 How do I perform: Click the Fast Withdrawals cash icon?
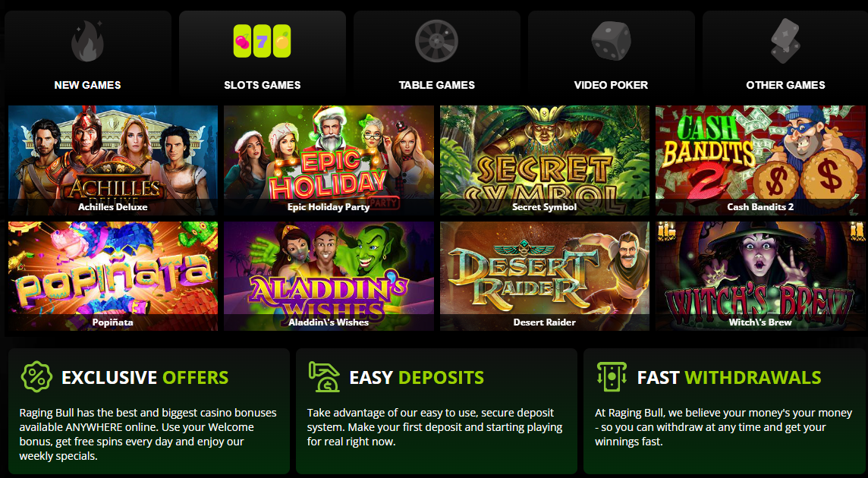click(612, 376)
